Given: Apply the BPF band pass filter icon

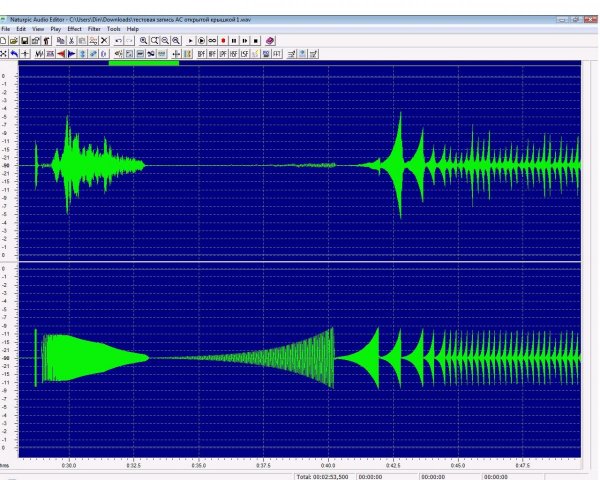Looking at the screenshot, I should click(201, 54).
